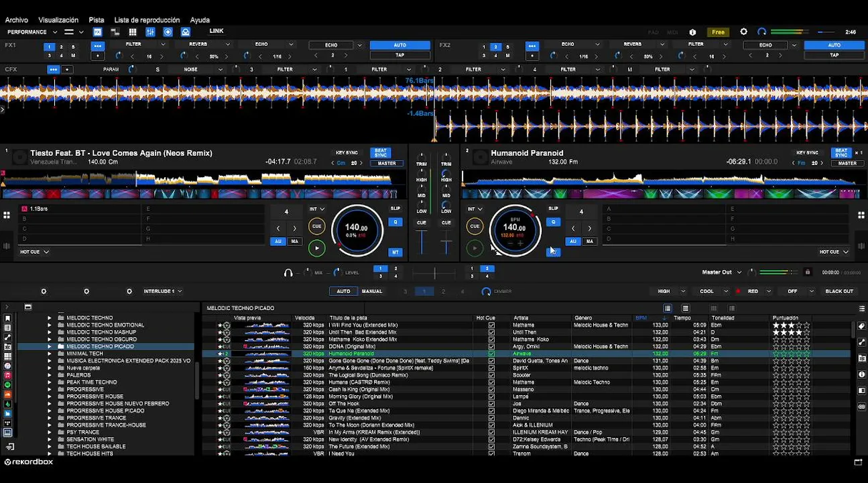Open settings gear icon at top right

pyautogui.click(x=743, y=32)
